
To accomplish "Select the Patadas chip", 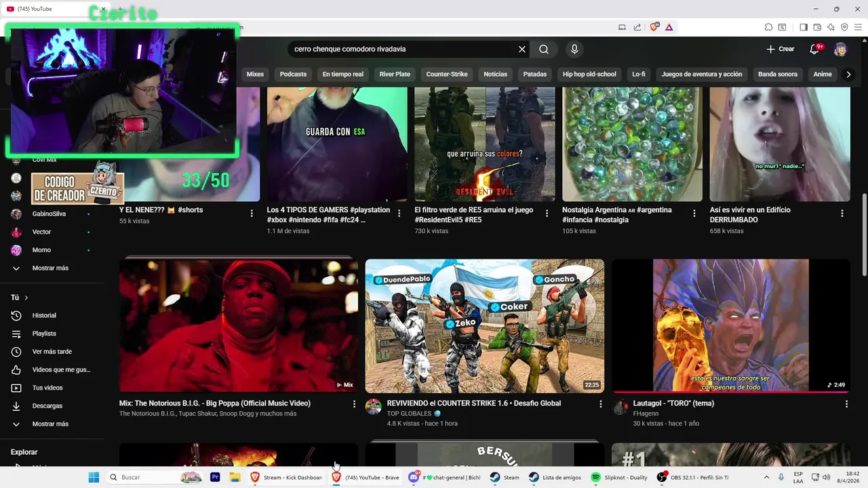I will point(534,74).
